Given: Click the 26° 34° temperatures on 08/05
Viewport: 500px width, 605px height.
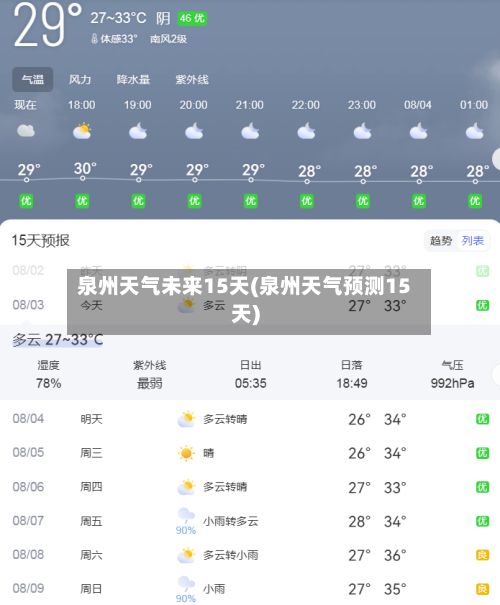Looking at the screenshot, I should (377, 453).
